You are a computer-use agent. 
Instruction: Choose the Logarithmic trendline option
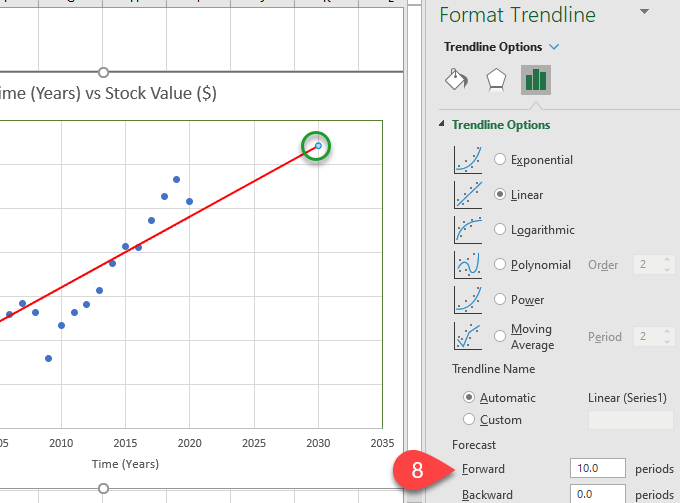pos(501,229)
